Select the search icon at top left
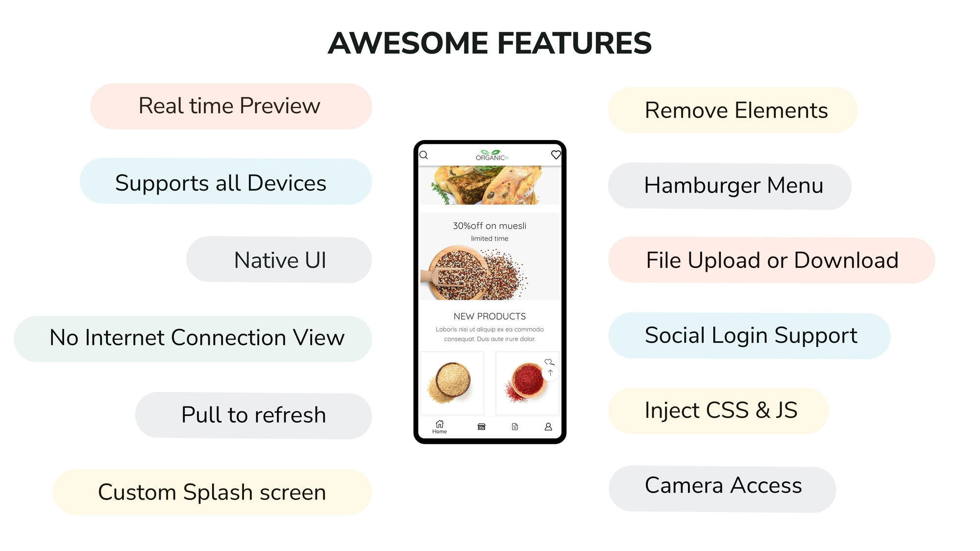This screenshot has width=980, height=551. tap(425, 154)
